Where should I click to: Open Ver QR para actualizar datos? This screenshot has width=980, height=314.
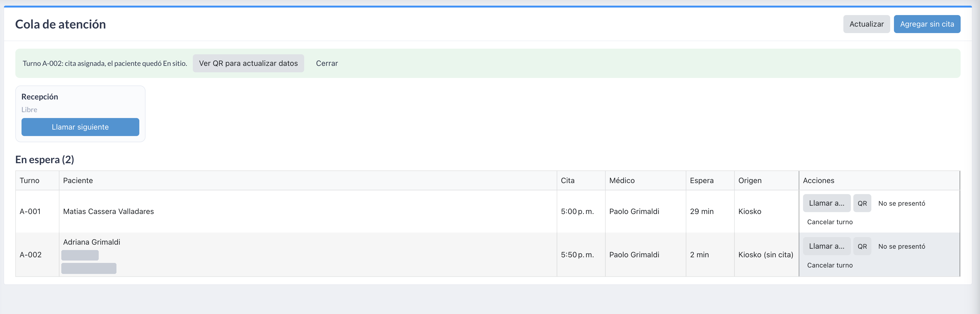point(248,63)
